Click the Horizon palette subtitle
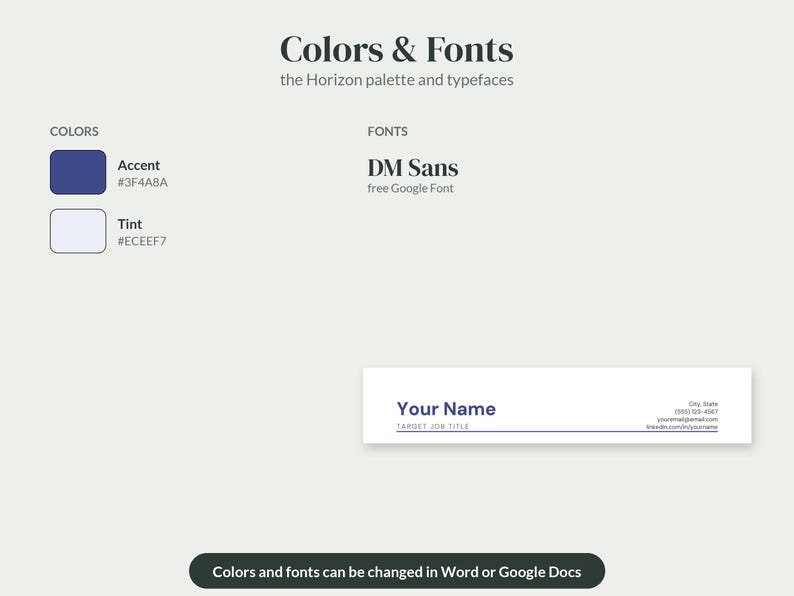Image resolution: width=794 pixels, height=596 pixels. click(396, 80)
